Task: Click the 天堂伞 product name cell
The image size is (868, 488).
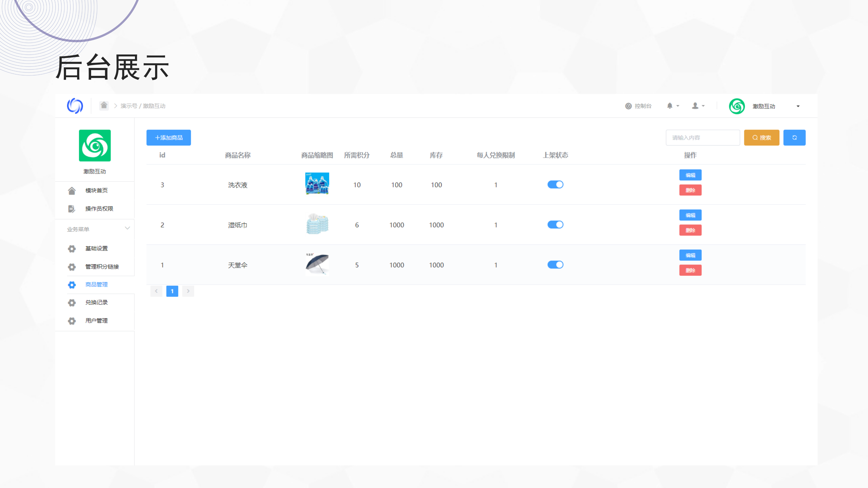Action: pyautogui.click(x=238, y=265)
